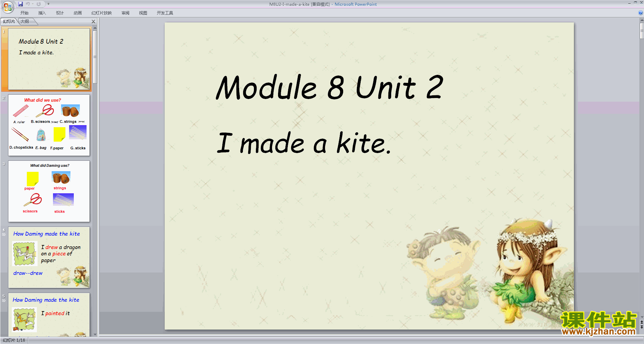This screenshot has height=344, width=644.
Task: Click status bar text 幻灯片 1/18
Action: tap(14, 340)
